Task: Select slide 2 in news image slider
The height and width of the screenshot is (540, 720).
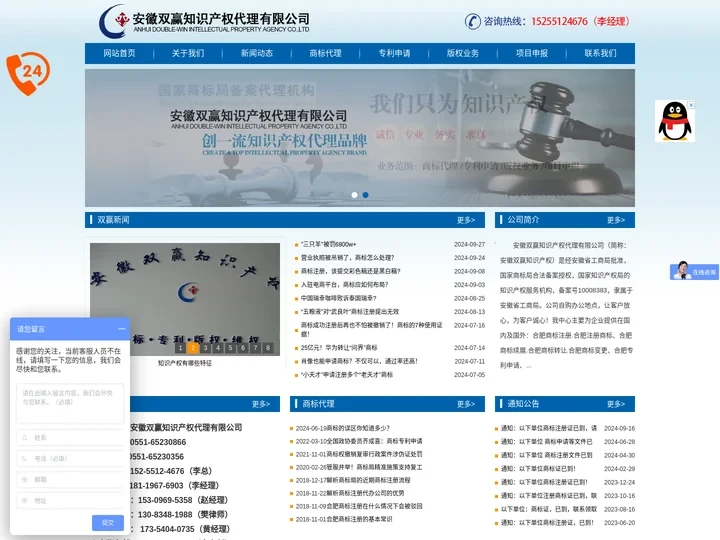Action: [193, 348]
